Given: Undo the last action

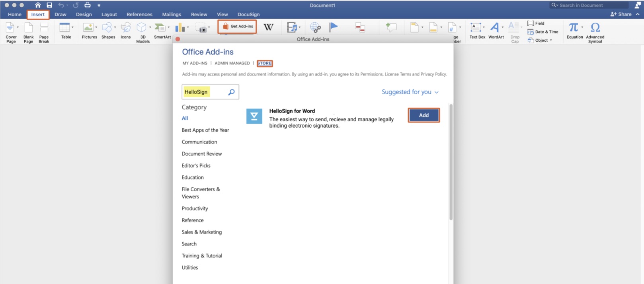Looking at the screenshot, I should coord(61,5).
